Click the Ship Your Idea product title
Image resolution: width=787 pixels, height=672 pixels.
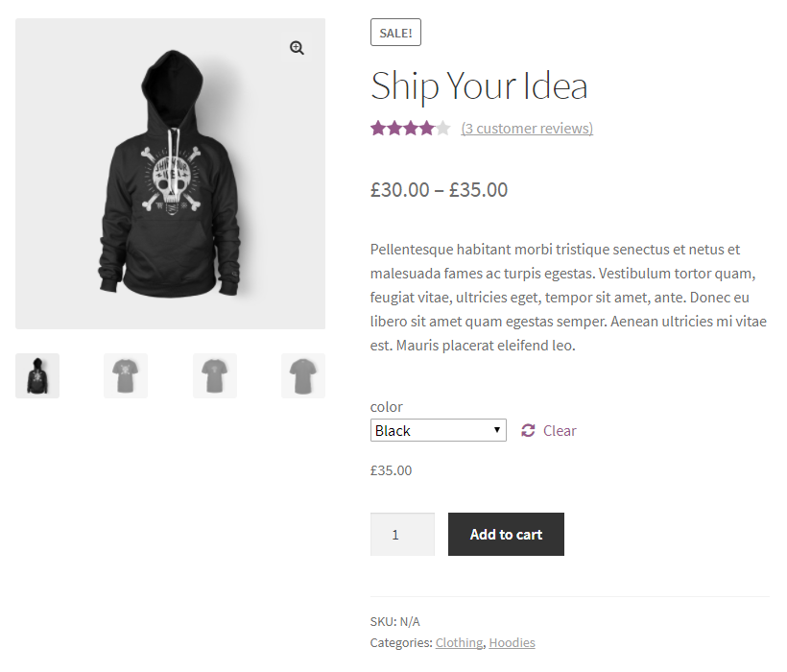click(479, 86)
